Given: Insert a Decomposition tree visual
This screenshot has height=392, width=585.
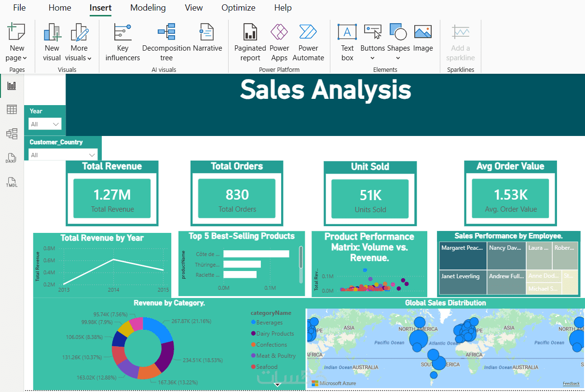Looking at the screenshot, I should point(166,42).
